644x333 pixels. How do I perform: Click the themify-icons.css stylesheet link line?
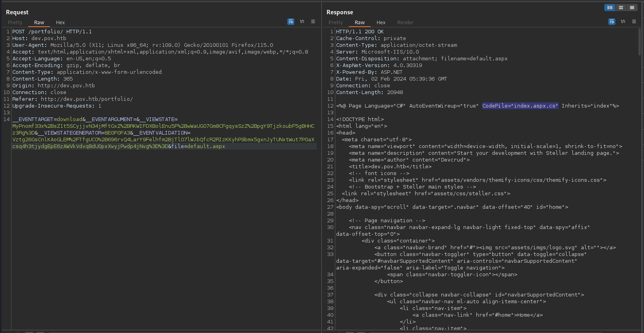[478, 180]
